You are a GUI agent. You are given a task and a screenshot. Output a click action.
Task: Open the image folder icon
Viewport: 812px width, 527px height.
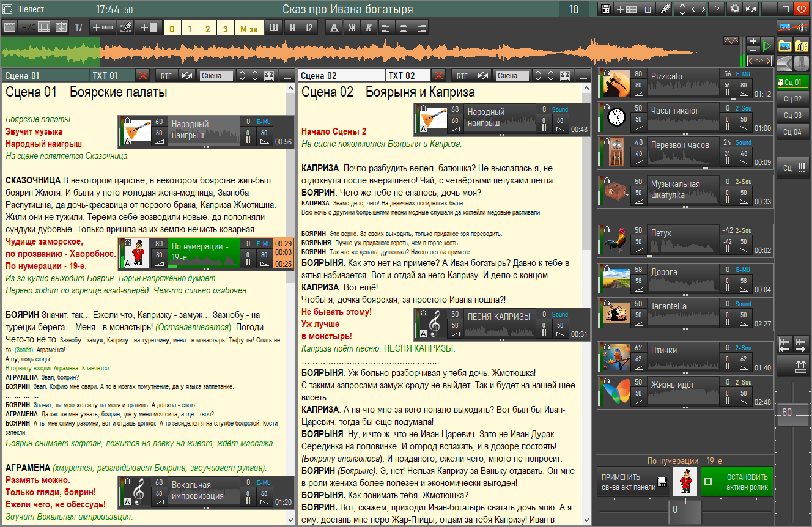(x=784, y=46)
